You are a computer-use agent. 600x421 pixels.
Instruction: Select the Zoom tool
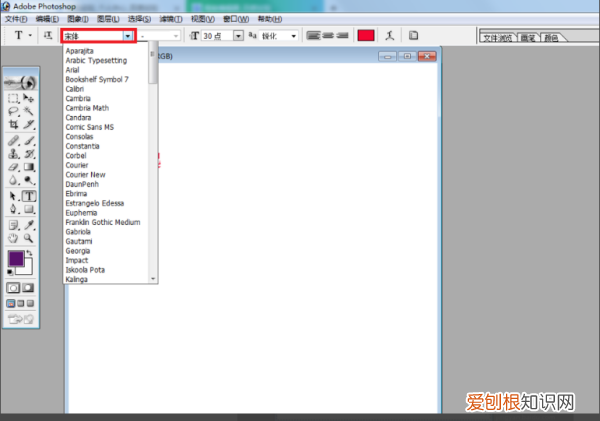tap(28, 238)
